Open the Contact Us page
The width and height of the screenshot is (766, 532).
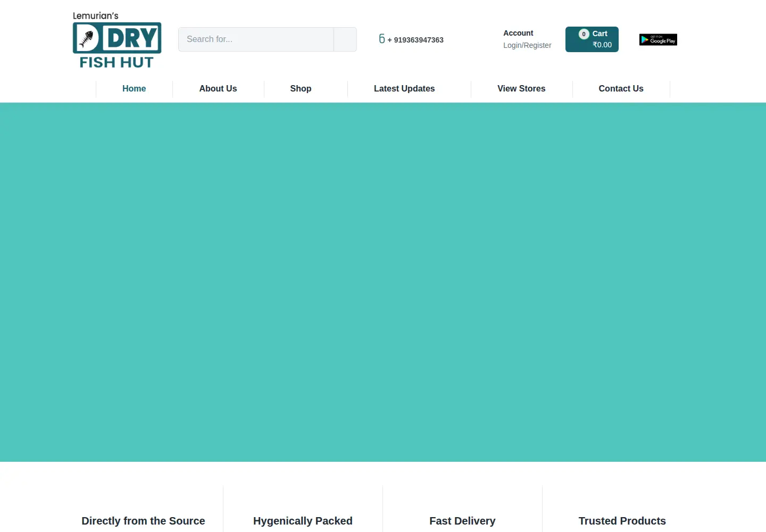tap(621, 89)
